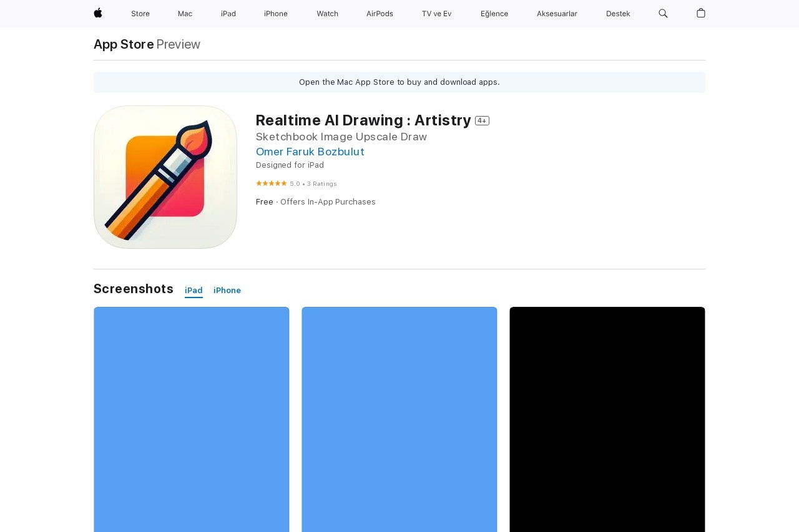Image resolution: width=799 pixels, height=532 pixels.
Task: Click the App Store Preview heading link
Action: [147, 44]
